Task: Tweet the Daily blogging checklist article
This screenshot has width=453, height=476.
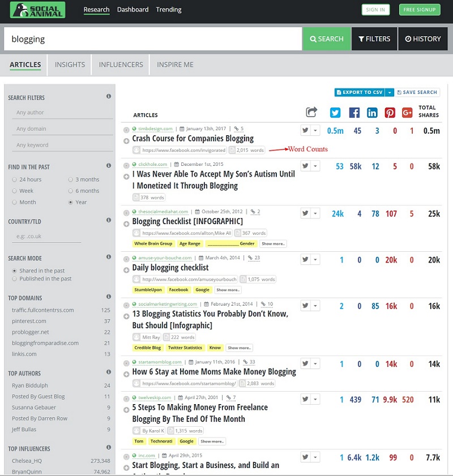Action: point(305,260)
